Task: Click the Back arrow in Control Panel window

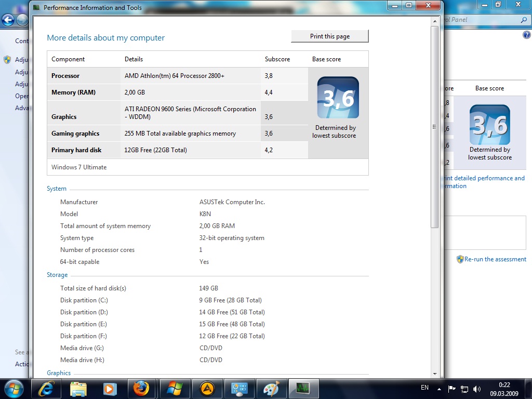Action: click(8, 20)
